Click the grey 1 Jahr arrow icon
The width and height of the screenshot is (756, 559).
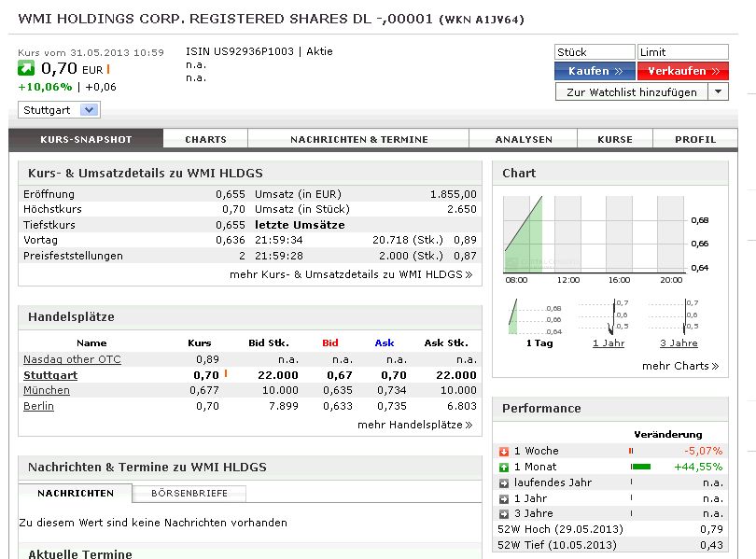[504, 499]
